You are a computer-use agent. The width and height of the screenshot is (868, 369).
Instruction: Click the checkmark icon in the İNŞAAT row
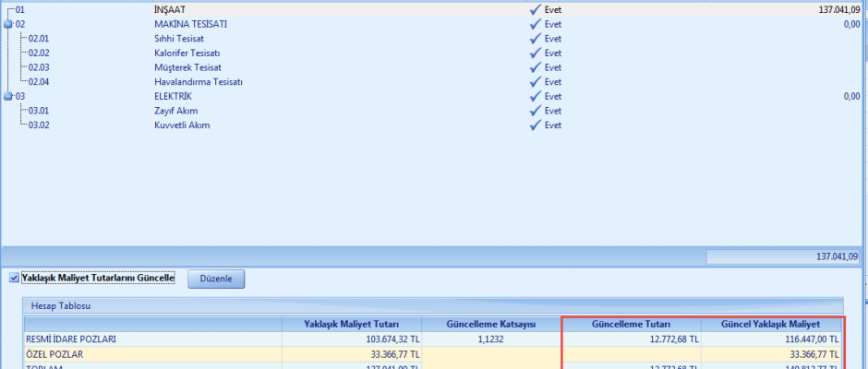pos(535,9)
